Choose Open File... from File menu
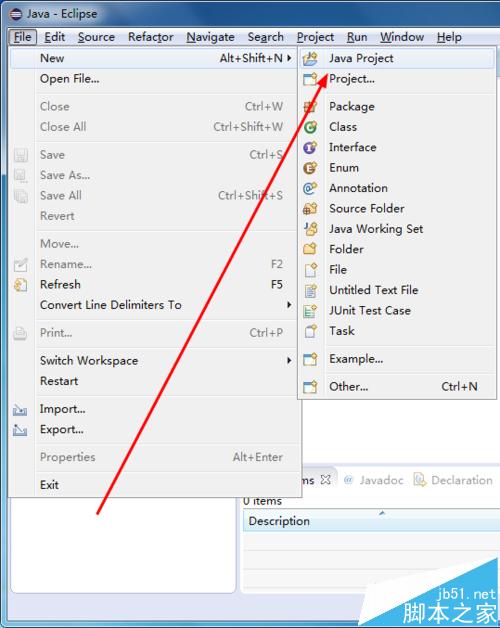This screenshot has height=628, width=500. pos(154,79)
